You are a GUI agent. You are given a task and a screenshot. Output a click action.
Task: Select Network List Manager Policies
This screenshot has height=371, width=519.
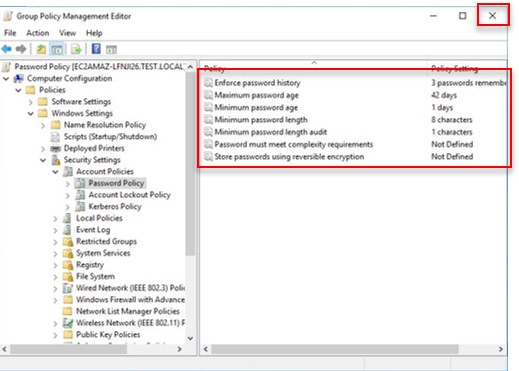tap(128, 311)
